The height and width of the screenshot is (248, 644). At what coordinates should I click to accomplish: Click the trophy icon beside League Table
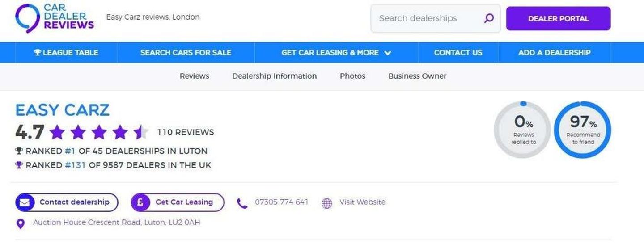[x=38, y=53]
